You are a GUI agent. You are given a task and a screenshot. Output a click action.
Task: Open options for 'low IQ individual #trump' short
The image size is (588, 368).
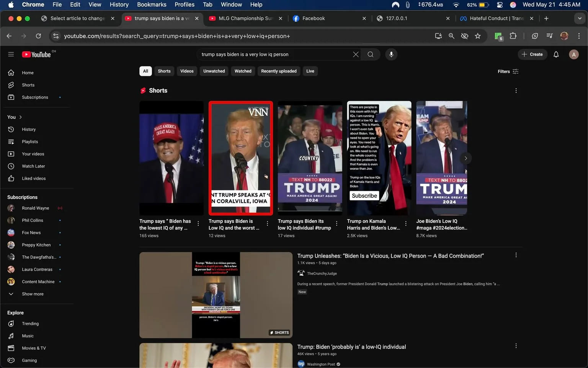point(336,223)
